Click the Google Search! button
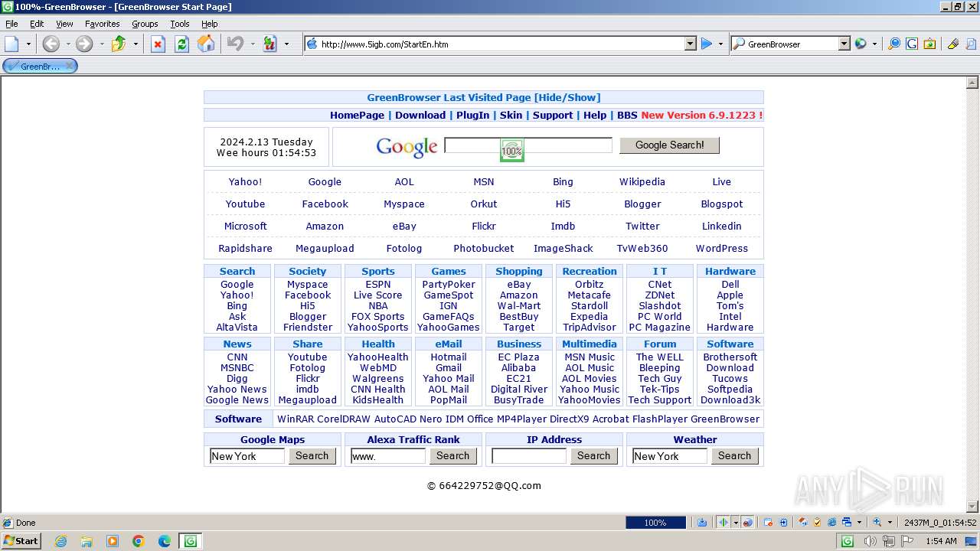This screenshot has height=551, width=980. 669,145
